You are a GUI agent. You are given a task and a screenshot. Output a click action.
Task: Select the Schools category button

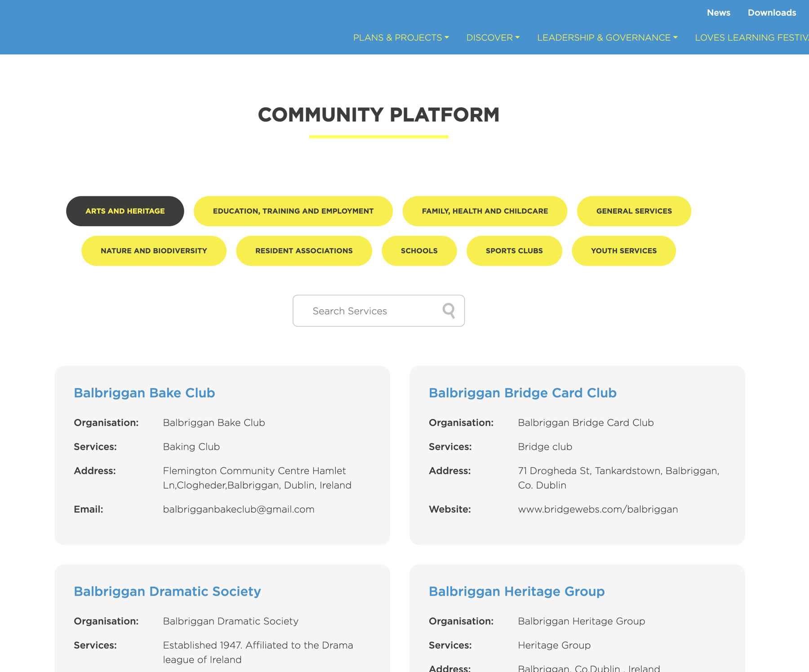point(419,251)
